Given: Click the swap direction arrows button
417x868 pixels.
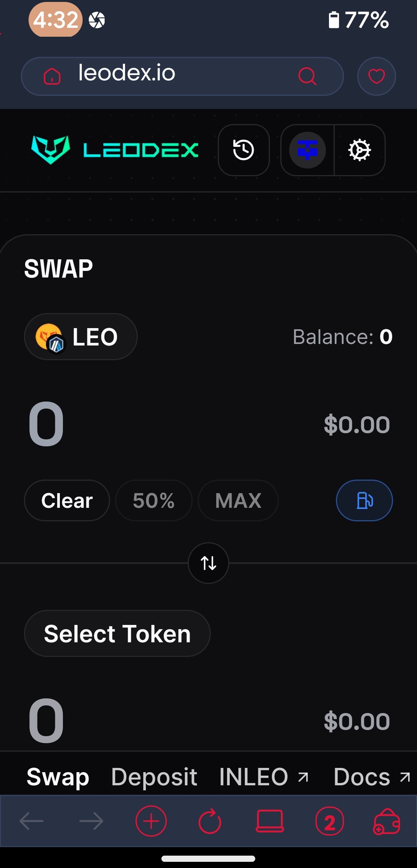Looking at the screenshot, I should (208, 563).
